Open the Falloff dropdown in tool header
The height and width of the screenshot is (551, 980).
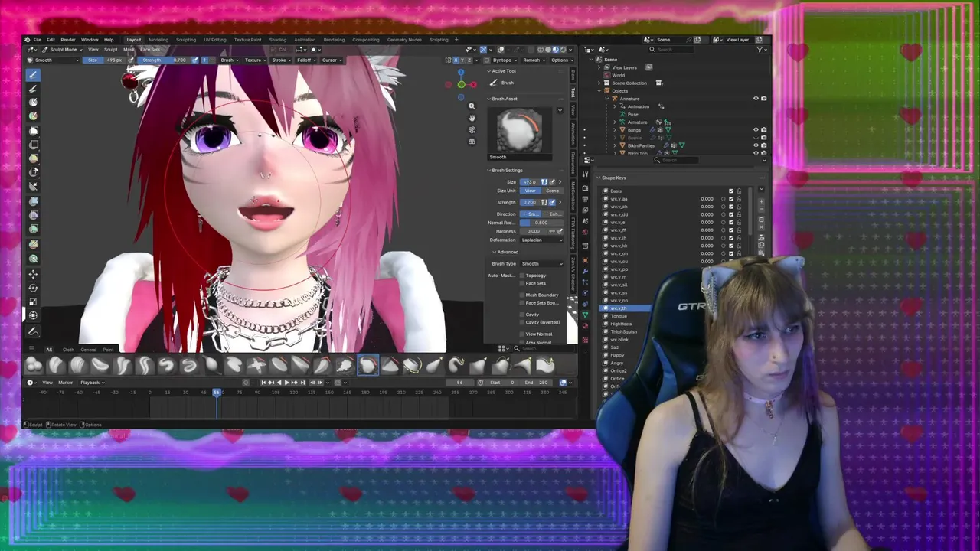[x=306, y=60]
